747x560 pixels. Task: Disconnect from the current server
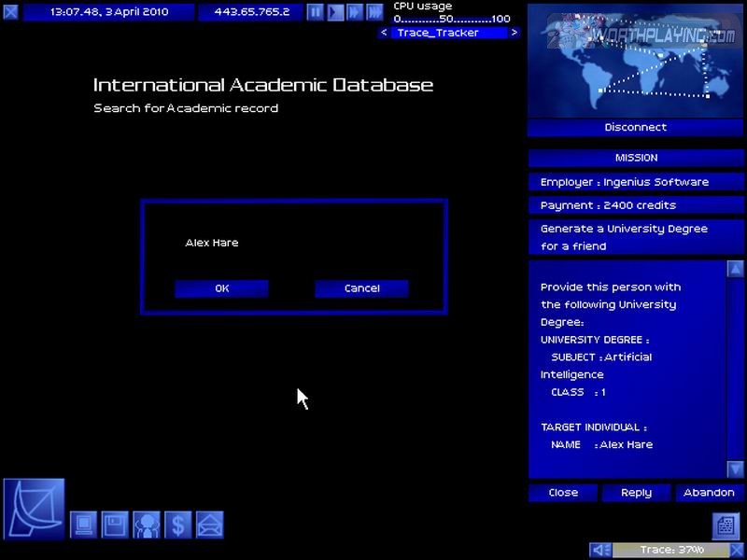coord(635,127)
